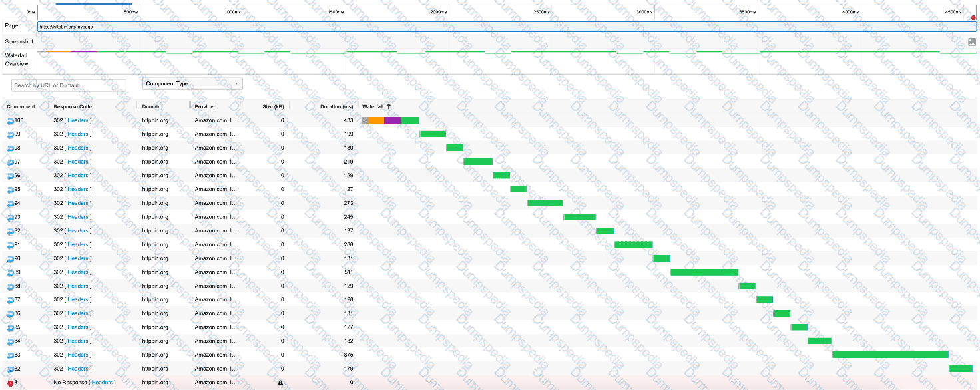Open Headers link for component 91
980x390 pixels.
(77, 244)
